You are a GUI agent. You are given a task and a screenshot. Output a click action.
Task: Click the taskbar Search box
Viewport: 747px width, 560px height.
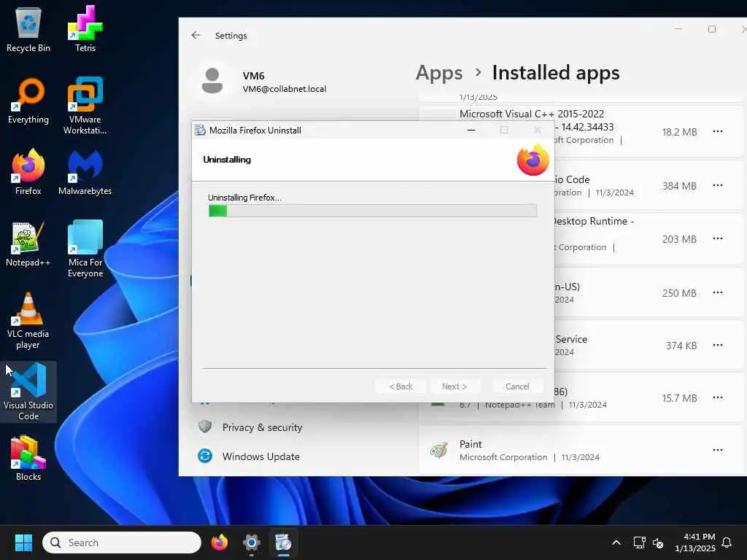click(x=122, y=542)
